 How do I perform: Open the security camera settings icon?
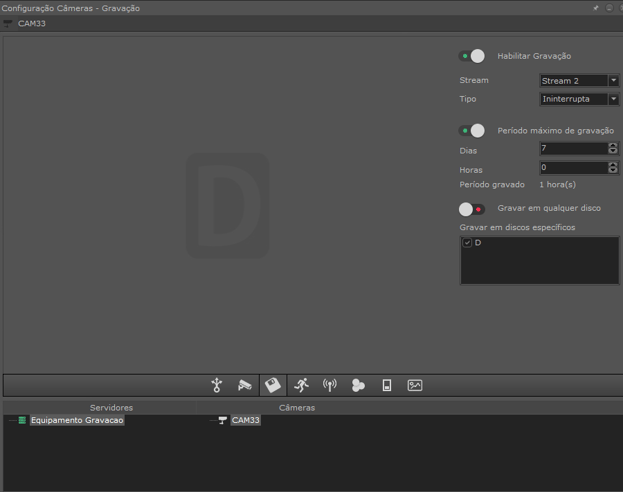coord(244,385)
